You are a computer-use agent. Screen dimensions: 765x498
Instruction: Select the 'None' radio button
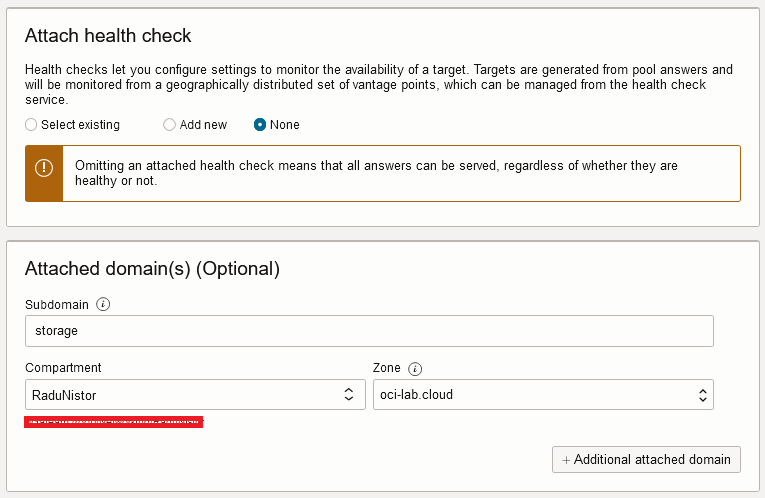[260, 125]
